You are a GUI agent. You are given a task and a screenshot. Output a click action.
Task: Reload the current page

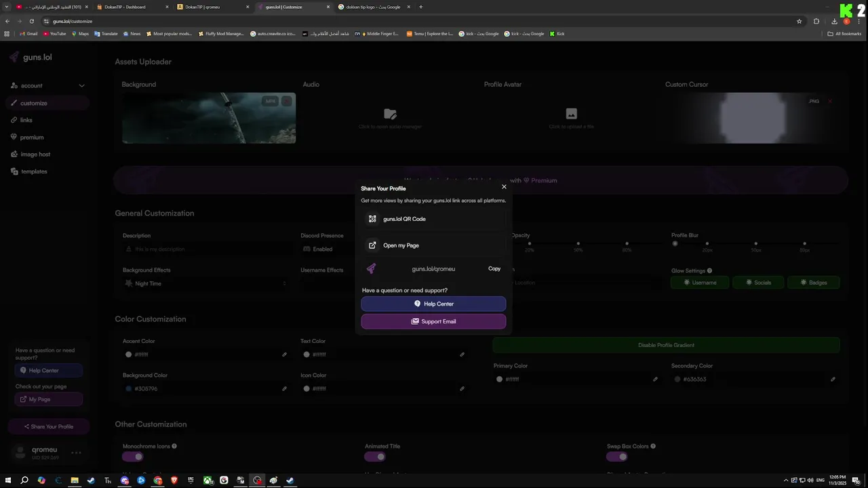(x=31, y=21)
